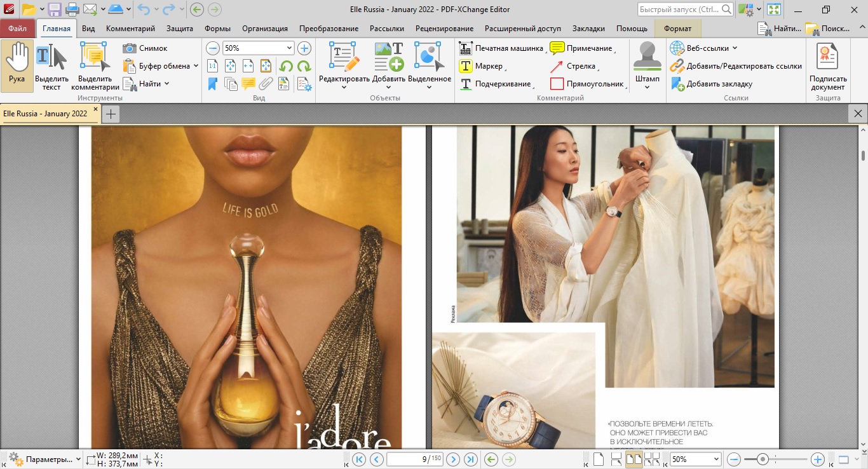868x469 pixels.
Task: Show the Attachments paperclip pane
Action: pyautogui.click(x=266, y=83)
